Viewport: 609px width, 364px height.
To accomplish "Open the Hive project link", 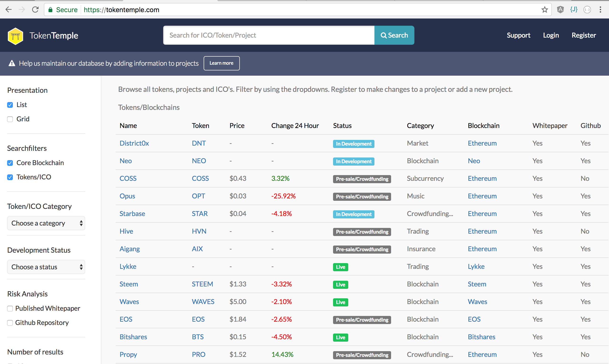I will coord(126,231).
